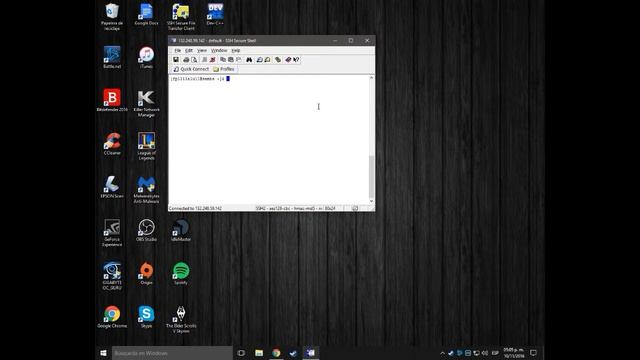The image size is (640, 360).
Task: Open the Profiles dropdown
Action: click(224, 69)
